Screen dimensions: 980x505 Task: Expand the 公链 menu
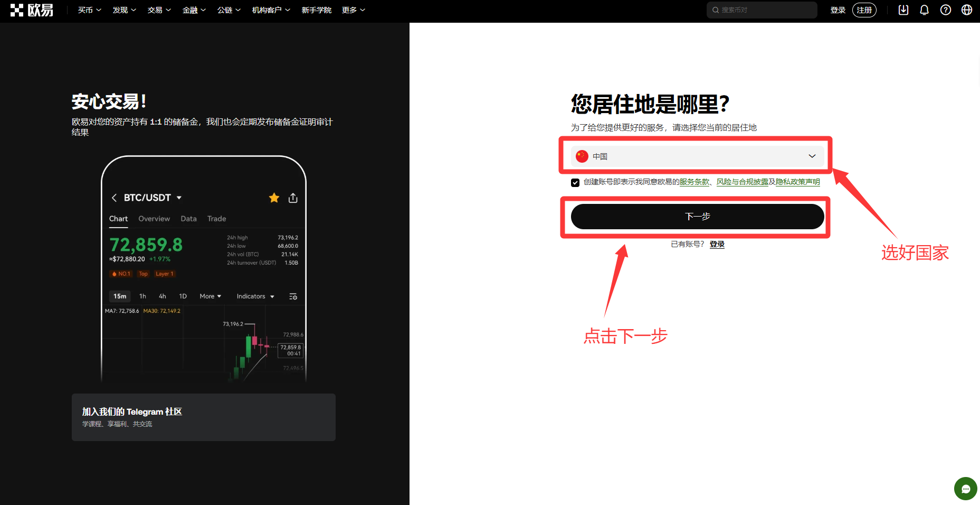229,10
